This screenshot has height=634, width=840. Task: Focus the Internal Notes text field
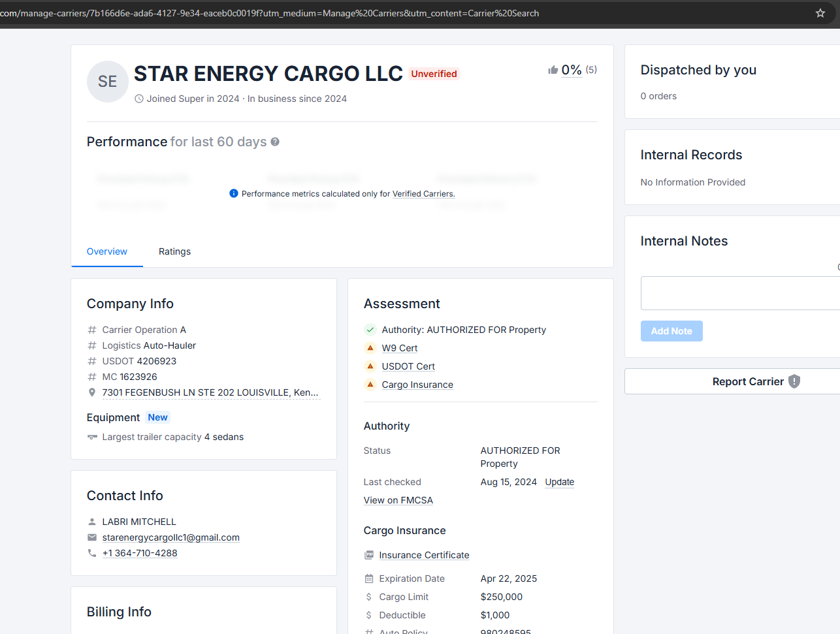pyautogui.click(x=740, y=293)
